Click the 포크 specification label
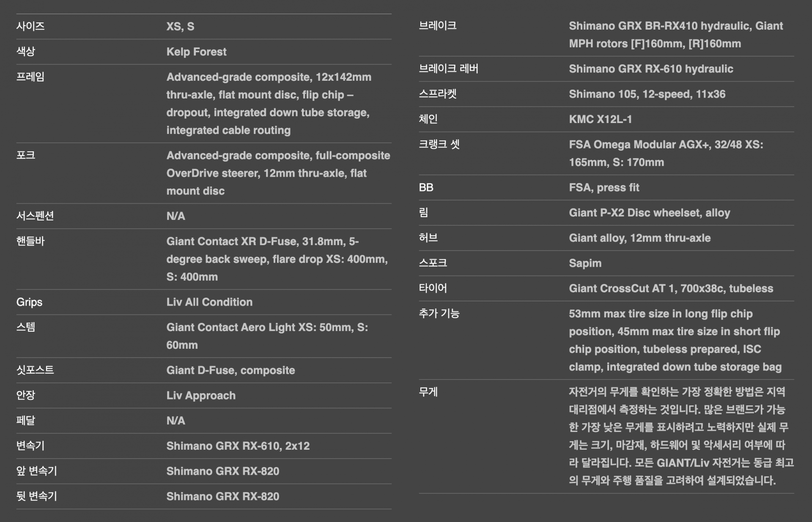This screenshot has height=522, width=812. point(26,155)
